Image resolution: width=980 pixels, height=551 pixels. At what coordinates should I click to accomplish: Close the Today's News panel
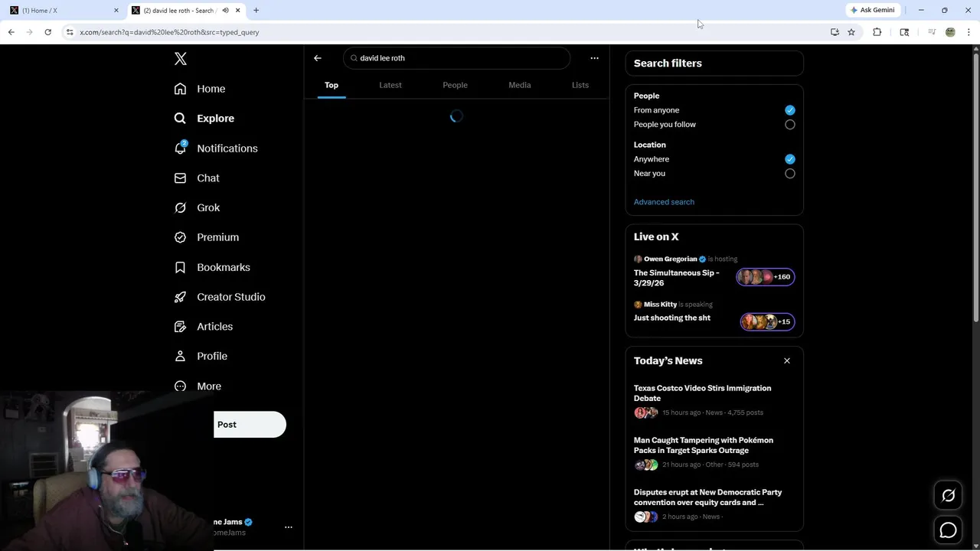click(x=787, y=360)
